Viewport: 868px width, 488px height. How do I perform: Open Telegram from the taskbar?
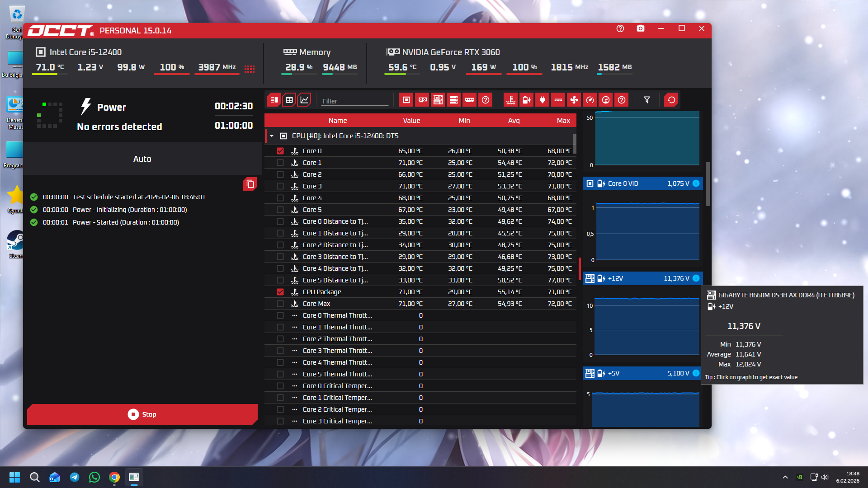tap(75, 477)
